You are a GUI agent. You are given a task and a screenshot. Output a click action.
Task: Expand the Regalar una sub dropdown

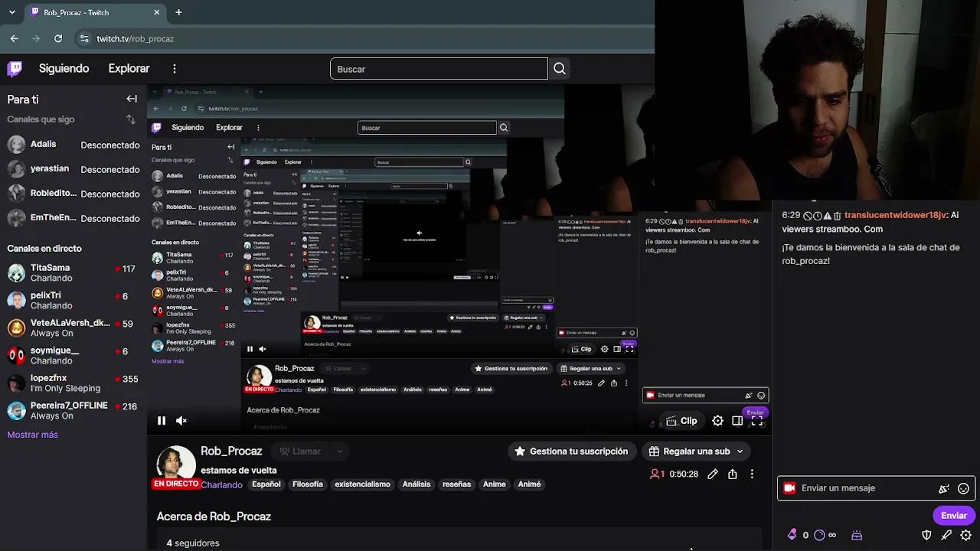pyautogui.click(x=740, y=452)
